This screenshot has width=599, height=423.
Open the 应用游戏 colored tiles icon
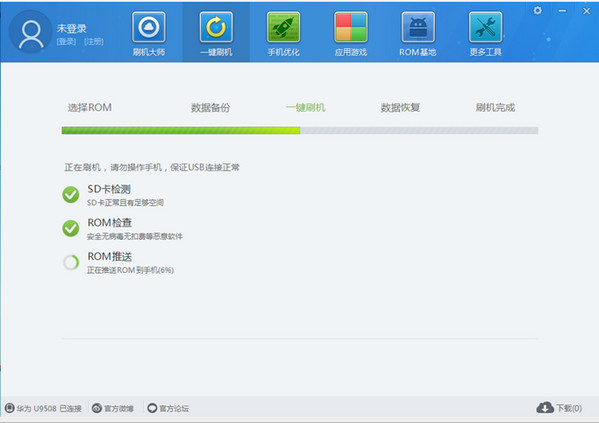pos(351,27)
